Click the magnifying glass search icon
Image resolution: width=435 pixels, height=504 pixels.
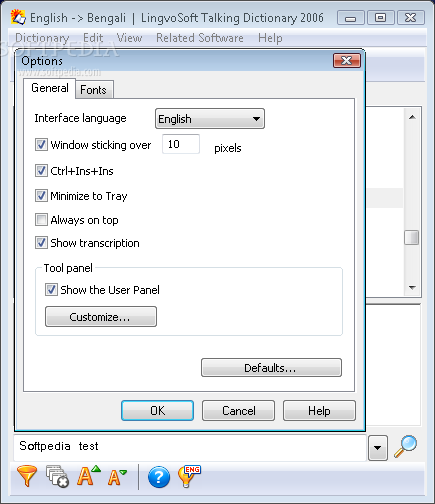(405, 447)
